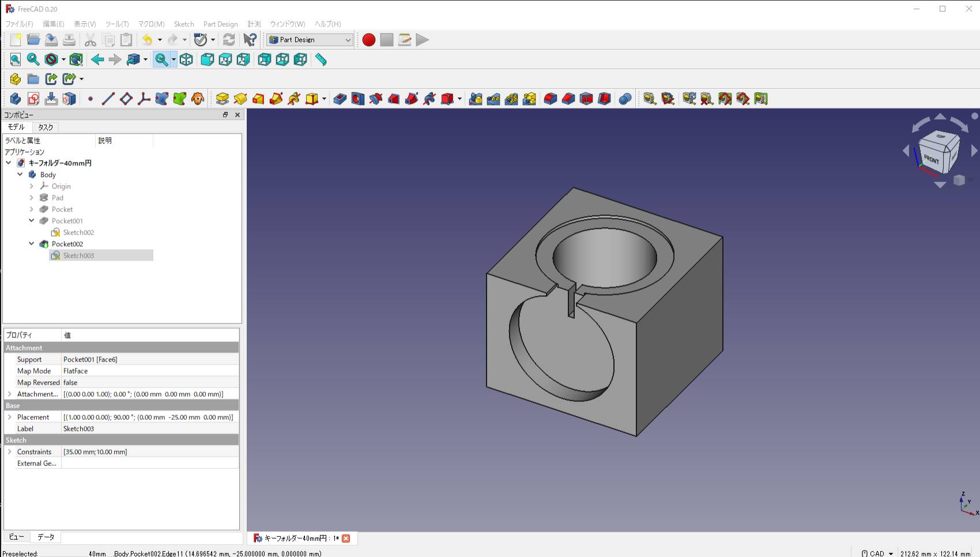Open the 計測 menu

point(254,24)
